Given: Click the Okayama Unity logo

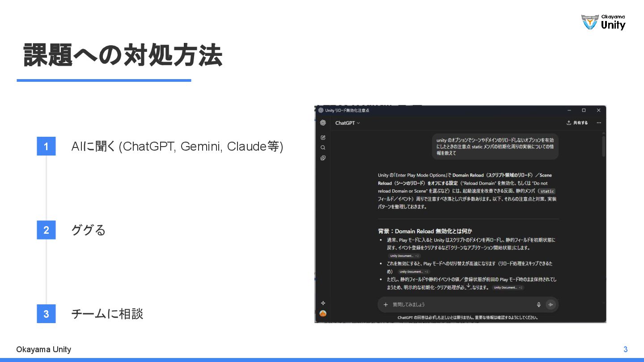Looking at the screenshot, I should click(603, 22).
